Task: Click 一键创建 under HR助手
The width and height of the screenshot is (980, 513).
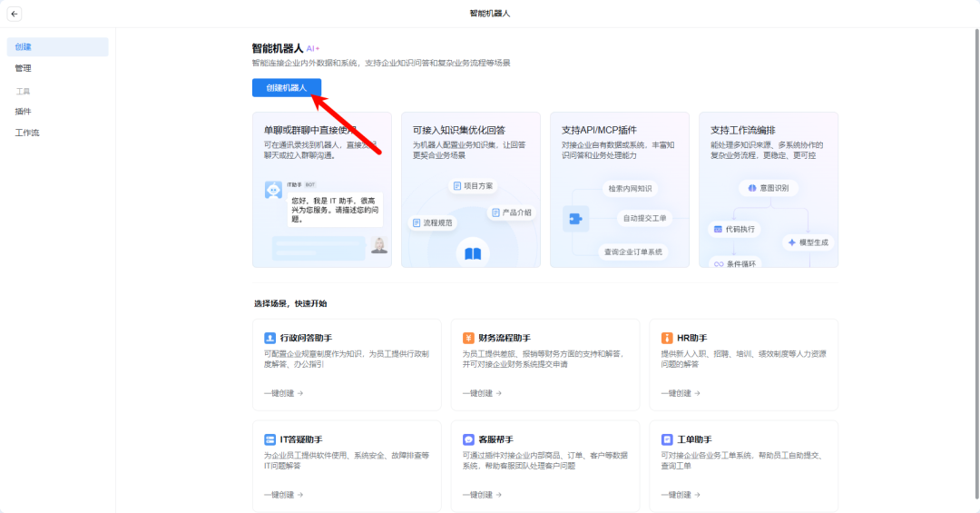Action: (x=681, y=393)
